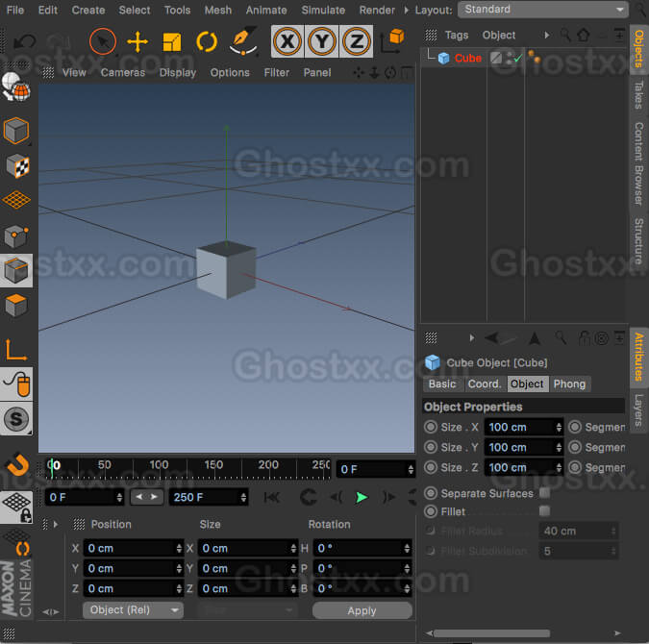Click the Cube Phong tag

point(534,57)
